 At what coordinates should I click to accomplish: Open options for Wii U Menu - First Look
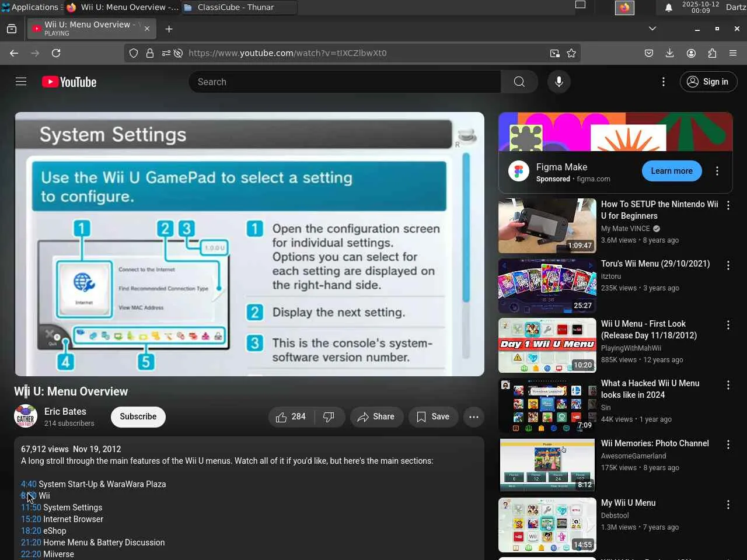pos(728,325)
